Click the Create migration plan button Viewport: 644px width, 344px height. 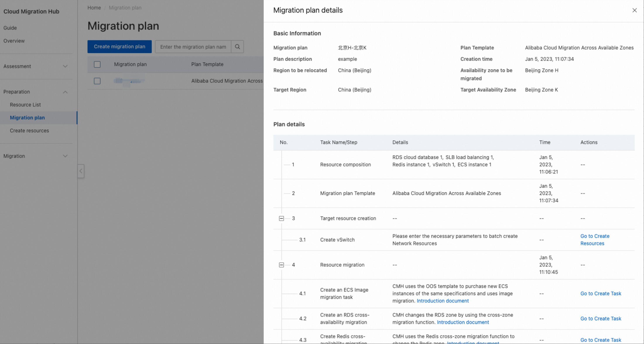tap(120, 46)
